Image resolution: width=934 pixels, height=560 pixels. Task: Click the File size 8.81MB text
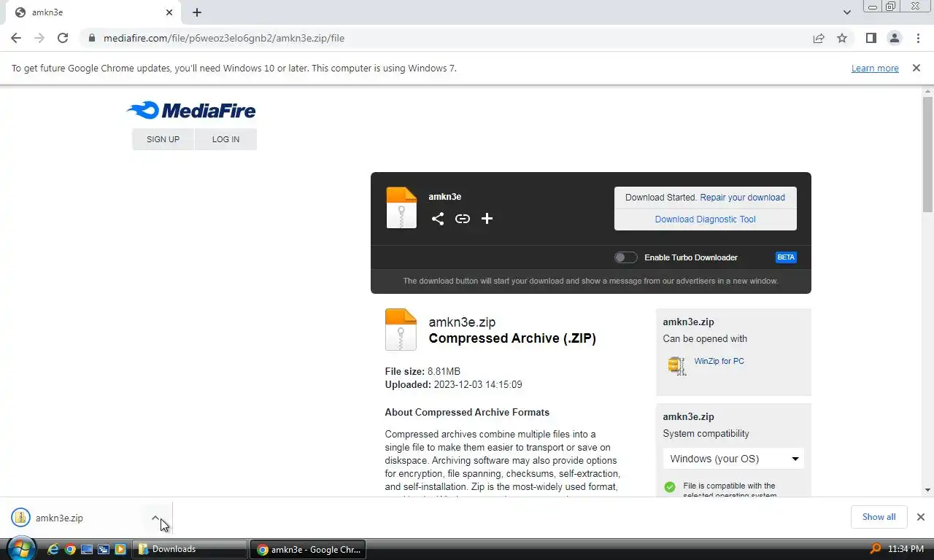(x=422, y=371)
